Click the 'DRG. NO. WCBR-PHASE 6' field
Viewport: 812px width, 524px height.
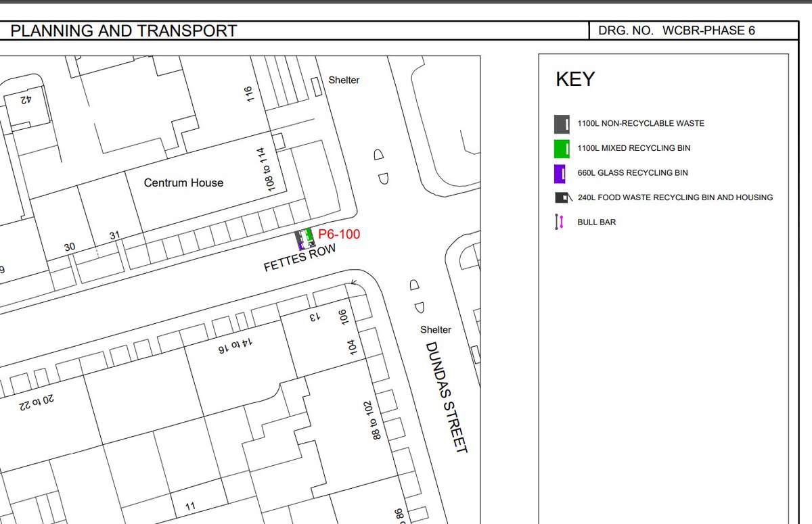tap(694, 30)
